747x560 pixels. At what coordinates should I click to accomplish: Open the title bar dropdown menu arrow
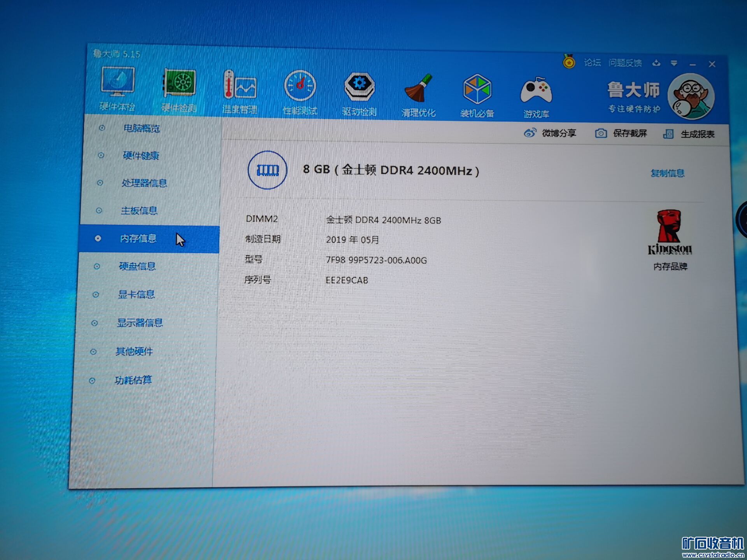(x=674, y=63)
